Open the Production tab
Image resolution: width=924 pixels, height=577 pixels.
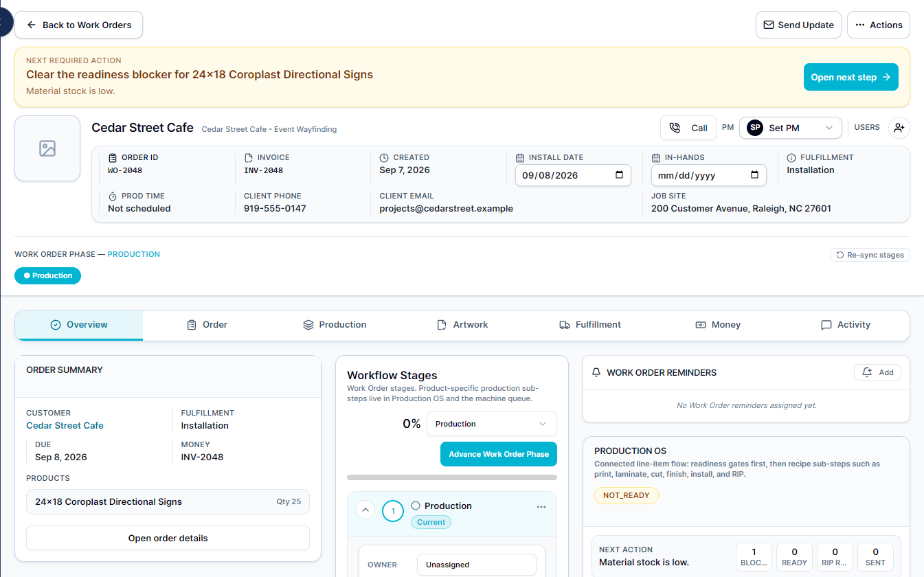pyautogui.click(x=335, y=325)
